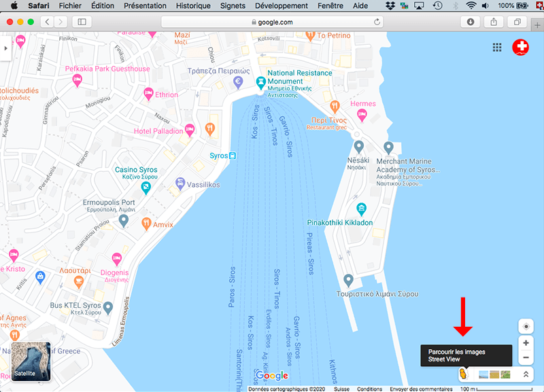
Task: Show Safari downloads
Action: tap(471, 22)
